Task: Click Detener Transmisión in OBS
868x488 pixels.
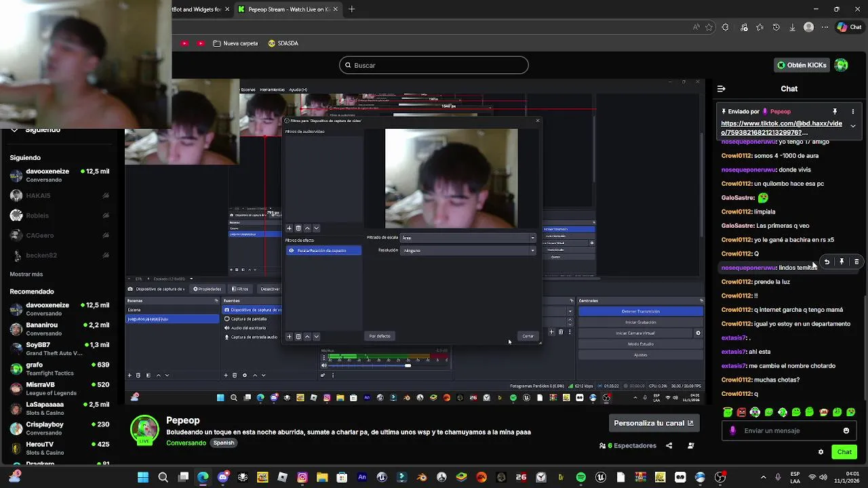Action: tap(640, 312)
